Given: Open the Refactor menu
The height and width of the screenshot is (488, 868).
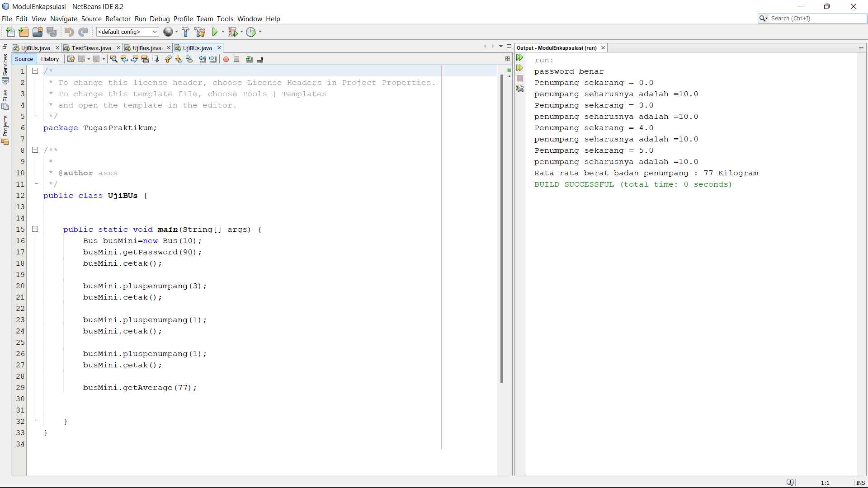Looking at the screenshot, I should pos(118,19).
